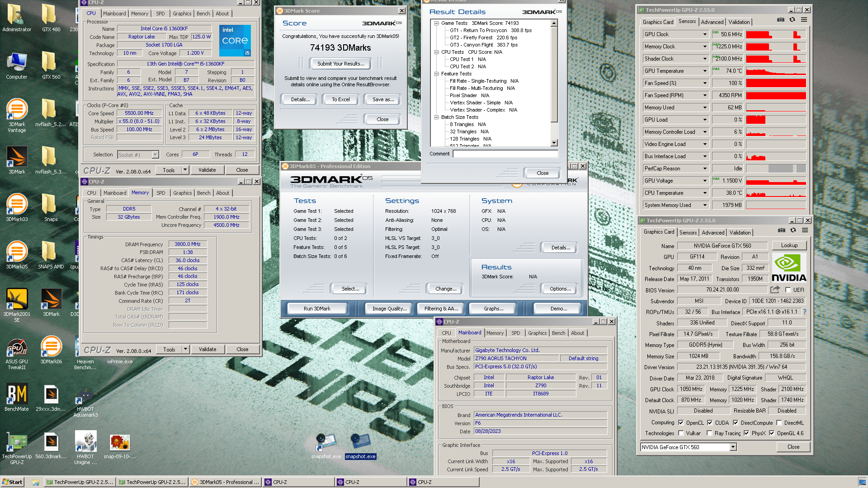
Task: Open the Fan Speed (RPM) sensor dropdown
Action: (704, 95)
